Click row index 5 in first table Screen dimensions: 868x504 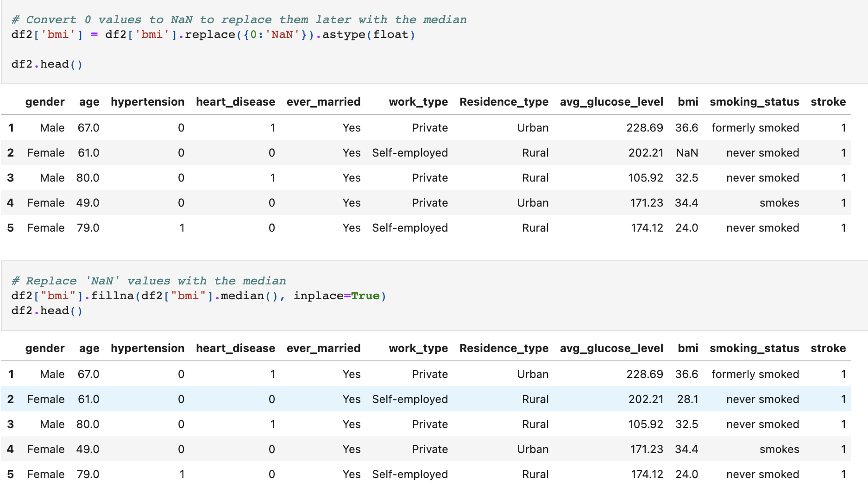pos(11,228)
